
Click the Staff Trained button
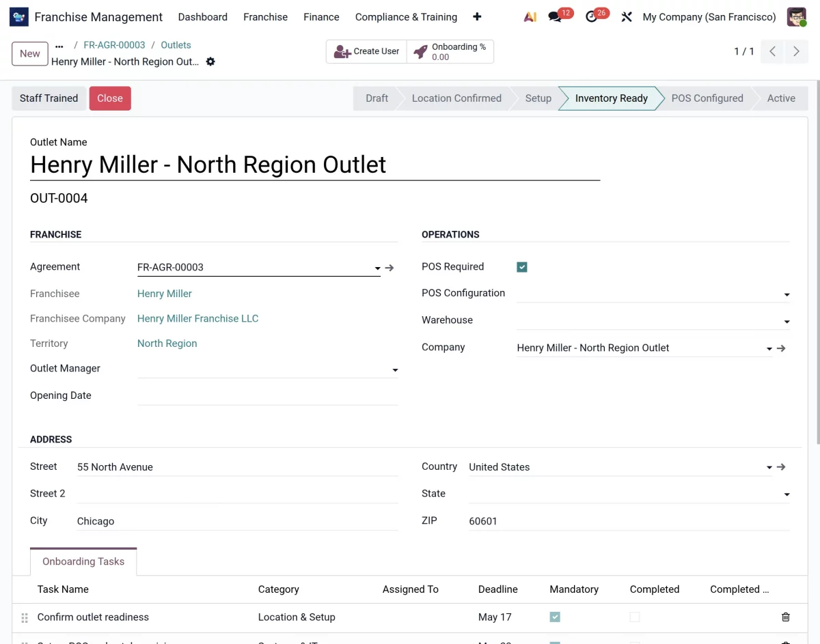click(49, 98)
